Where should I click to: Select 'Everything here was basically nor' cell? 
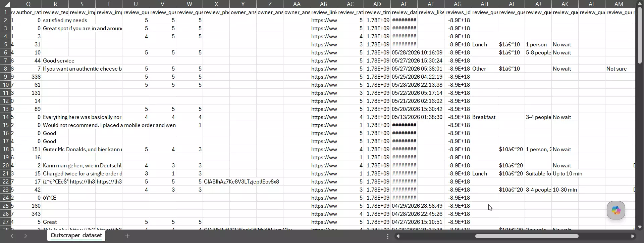tap(55, 117)
